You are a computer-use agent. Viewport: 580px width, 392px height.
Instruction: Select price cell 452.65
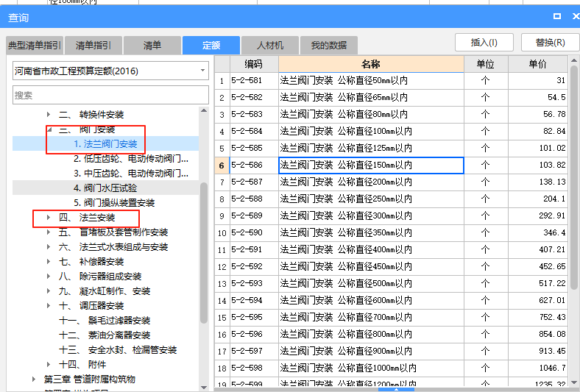tap(537, 267)
